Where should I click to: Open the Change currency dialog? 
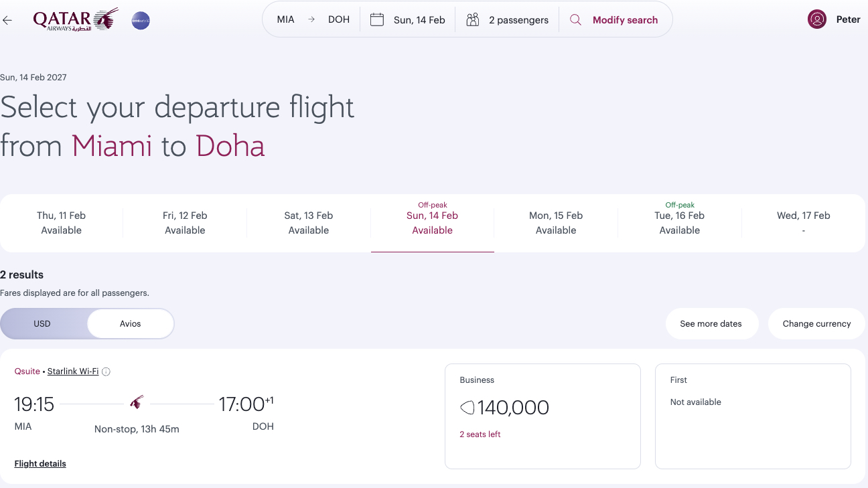tap(816, 323)
